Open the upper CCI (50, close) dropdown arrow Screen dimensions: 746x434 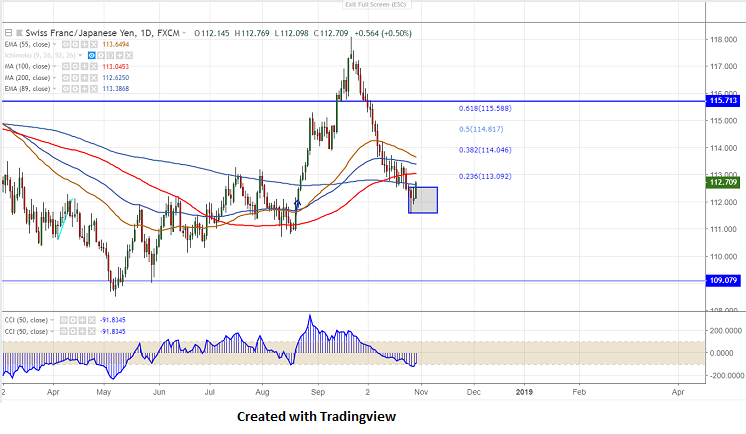[52, 320]
